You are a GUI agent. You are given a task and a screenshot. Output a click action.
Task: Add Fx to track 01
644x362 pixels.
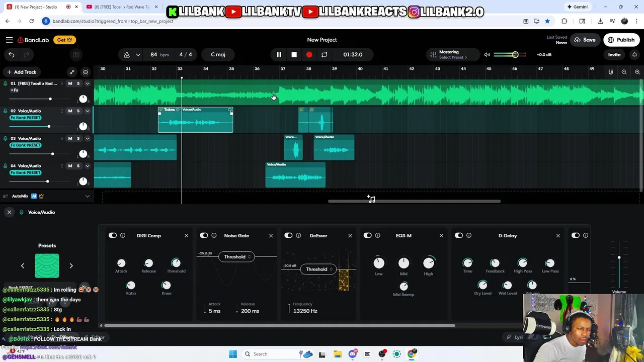click(x=15, y=90)
